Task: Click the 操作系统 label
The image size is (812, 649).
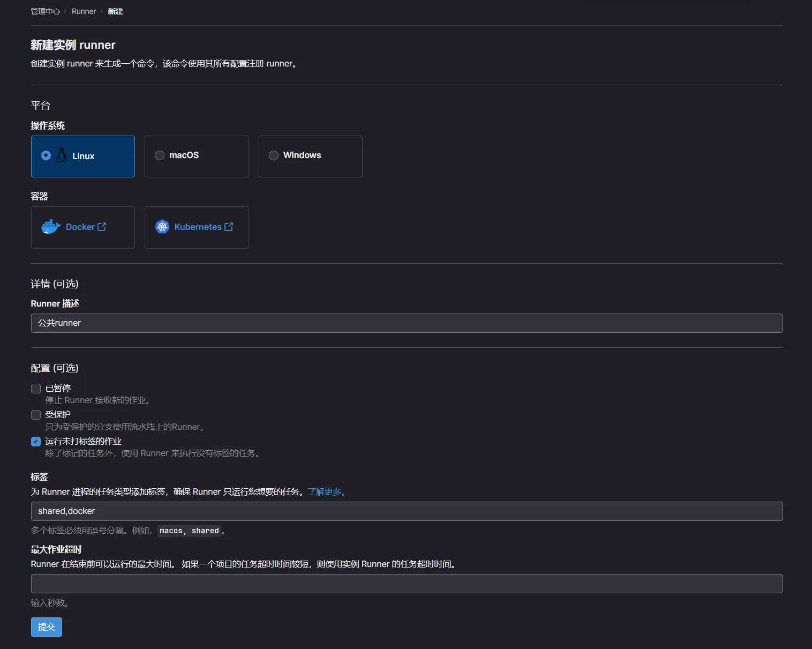Action: point(48,125)
